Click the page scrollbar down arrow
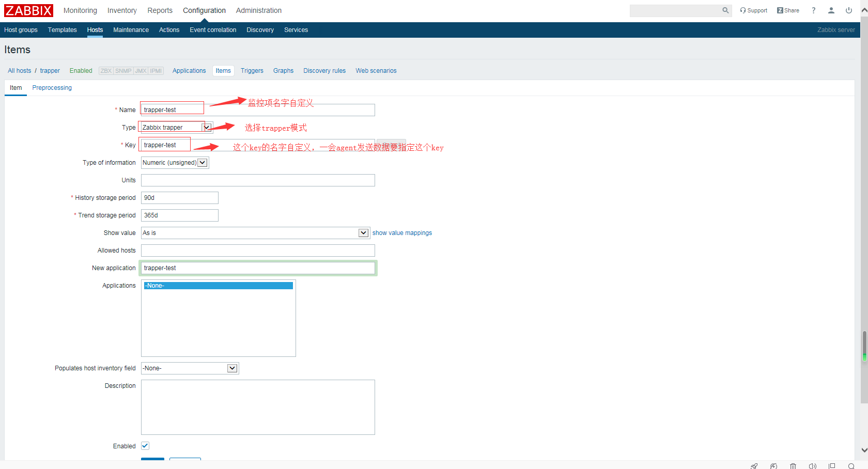 coord(864,450)
